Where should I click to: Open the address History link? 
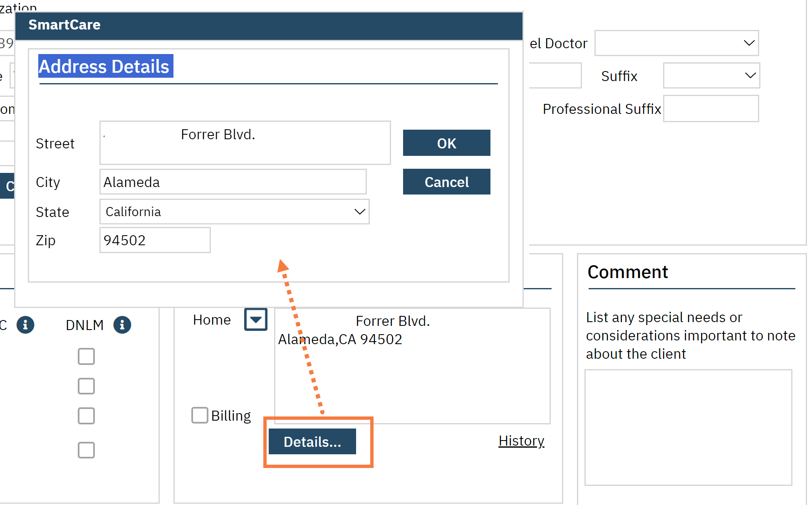pyautogui.click(x=521, y=441)
